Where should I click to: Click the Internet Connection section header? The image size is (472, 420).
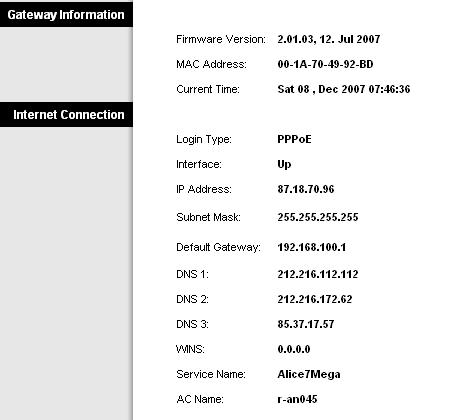[66, 115]
